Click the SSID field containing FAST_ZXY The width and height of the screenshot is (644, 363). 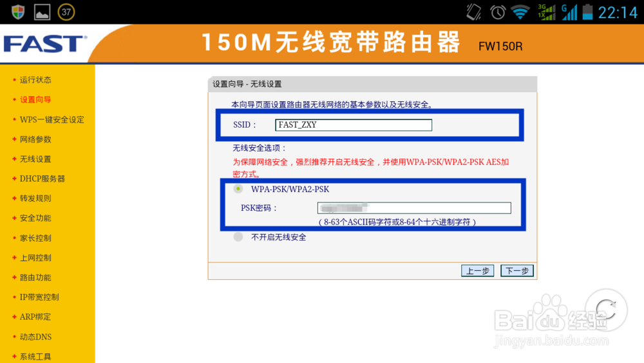353,125
